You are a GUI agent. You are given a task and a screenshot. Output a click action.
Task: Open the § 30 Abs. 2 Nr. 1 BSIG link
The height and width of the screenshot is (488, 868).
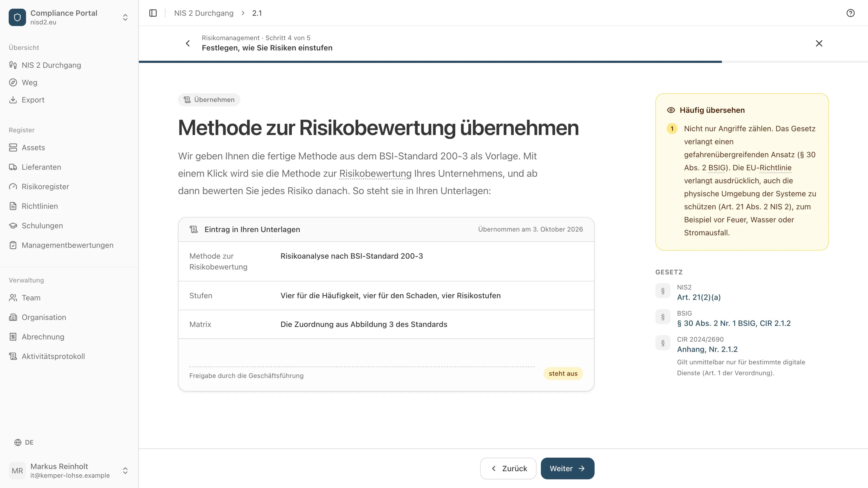[734, 323]
